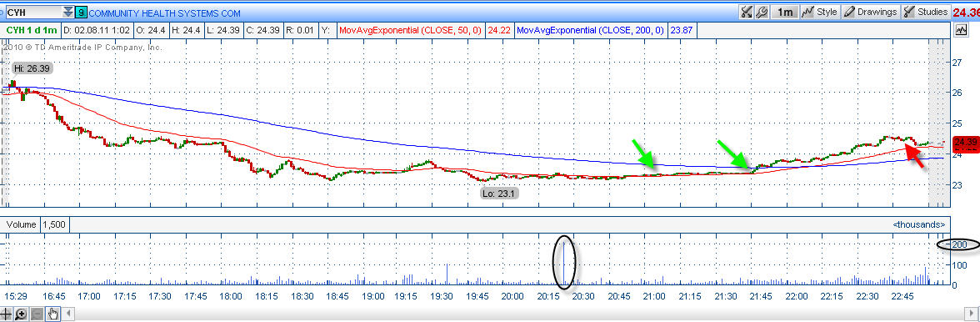Open the Studies menu
The image size is (980, 322).
pyautogui.click(x=926, y=12)
